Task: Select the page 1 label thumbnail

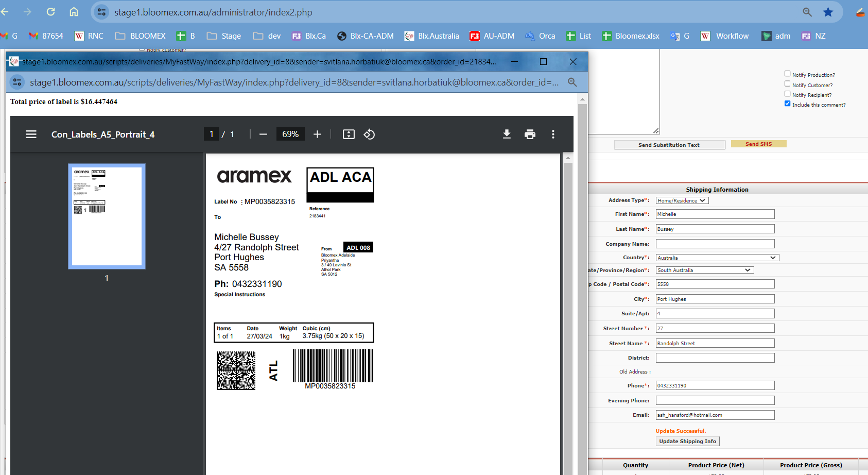Action: tap(107, 216)
